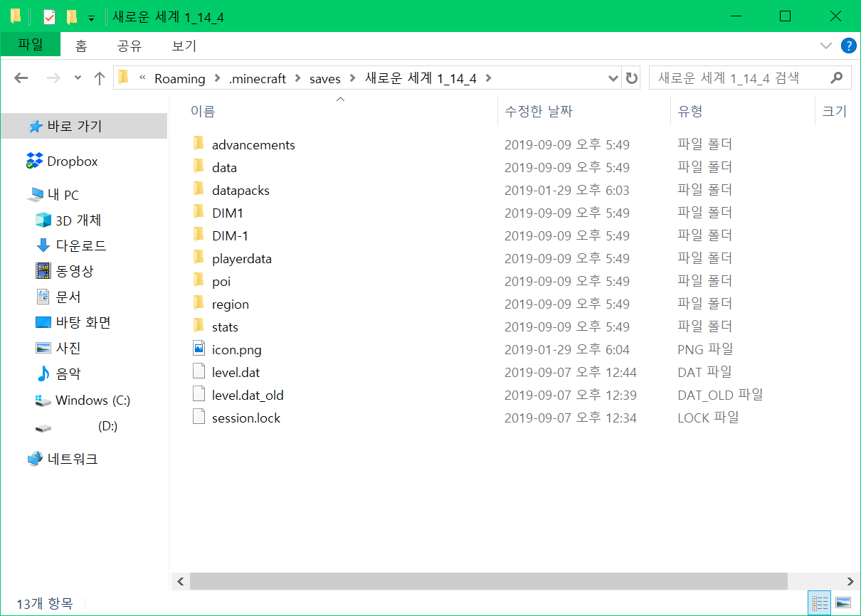Select the level.dat file icon
The height and width of the screenshot is (616, 861).
point(199,372)
